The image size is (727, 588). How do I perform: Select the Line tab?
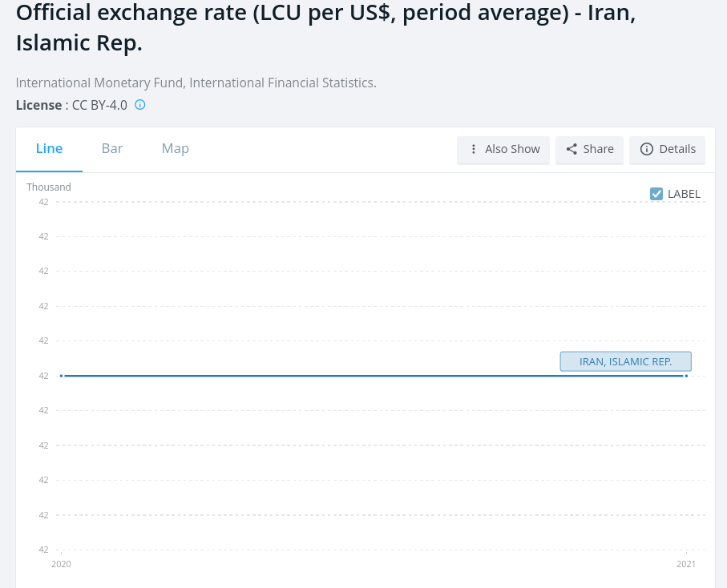(x=49, y=148)
